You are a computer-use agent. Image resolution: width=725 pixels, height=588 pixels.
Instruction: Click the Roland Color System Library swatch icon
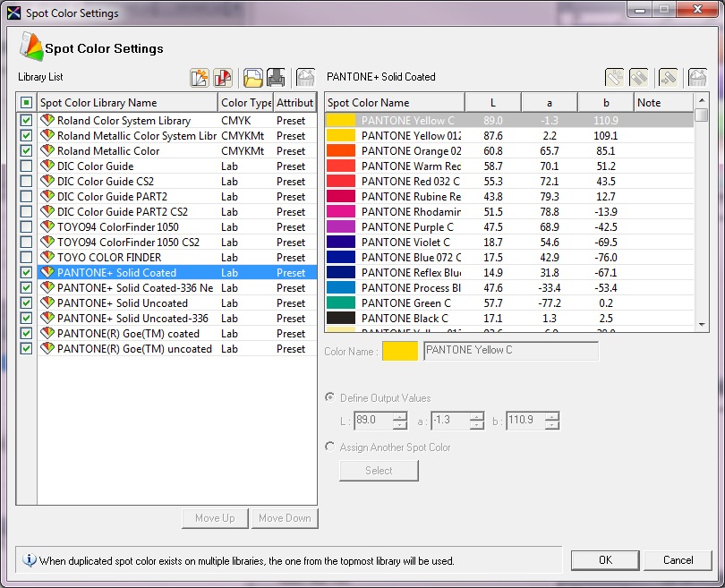click(47, 120)
